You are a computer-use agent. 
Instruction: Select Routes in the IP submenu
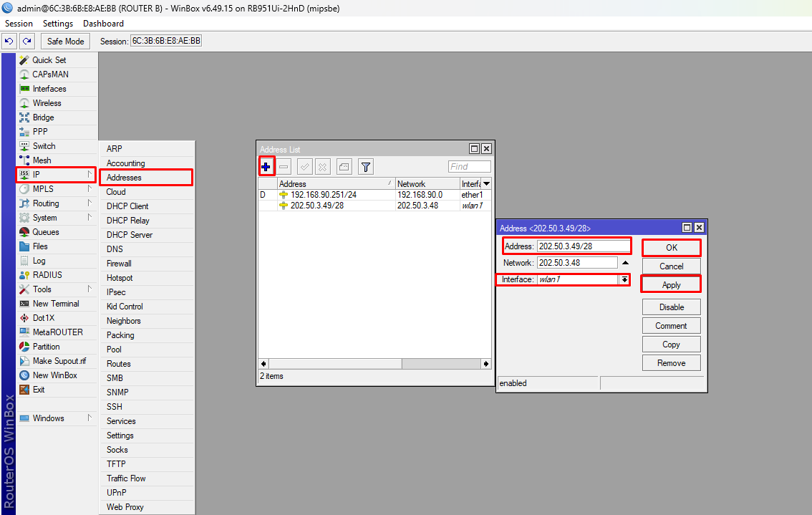[x=147, y=364]
